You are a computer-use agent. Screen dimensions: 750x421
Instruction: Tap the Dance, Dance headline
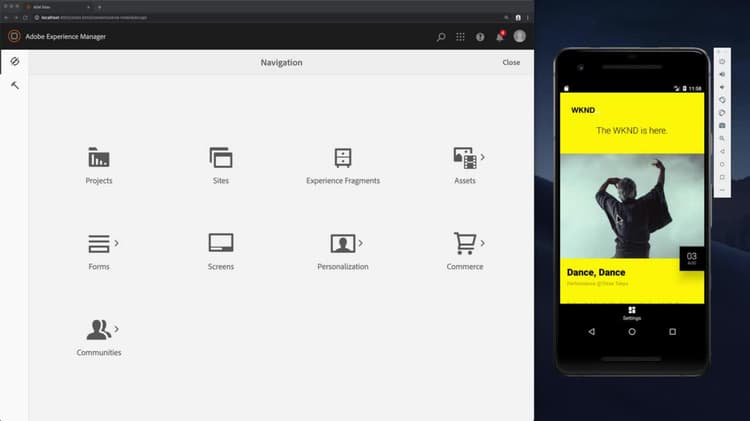596,272
